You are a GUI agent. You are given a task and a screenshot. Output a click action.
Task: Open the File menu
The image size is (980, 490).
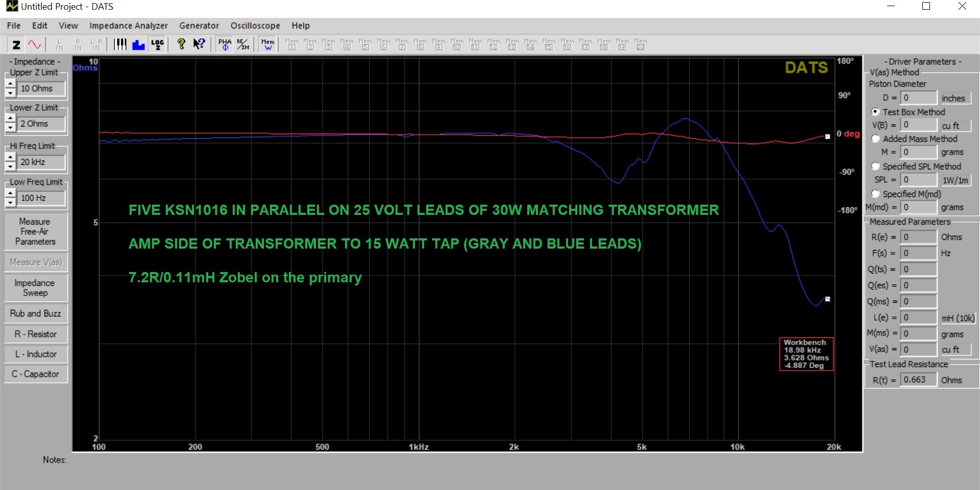[14, 26]
